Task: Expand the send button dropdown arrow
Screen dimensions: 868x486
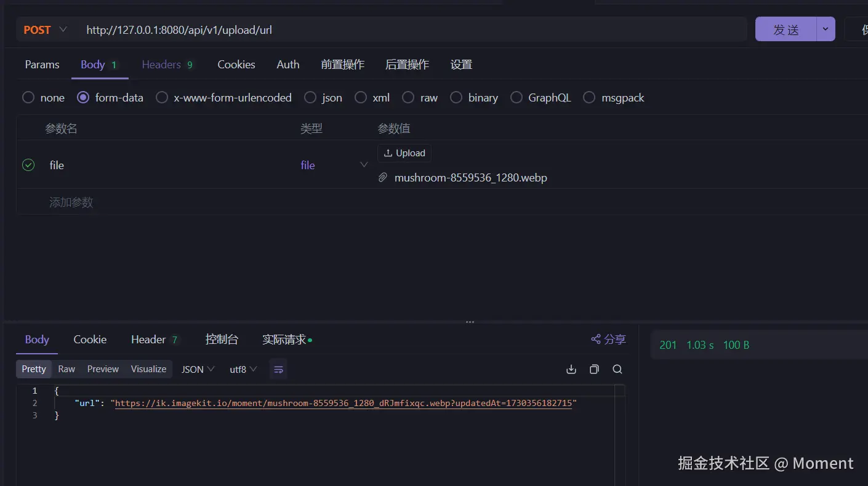Action: click(826, 29)
